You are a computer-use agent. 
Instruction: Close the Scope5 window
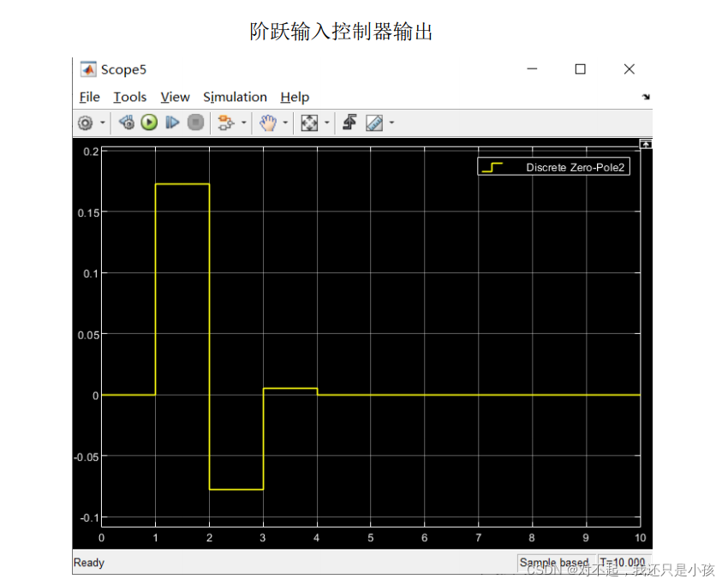(630, 69)
